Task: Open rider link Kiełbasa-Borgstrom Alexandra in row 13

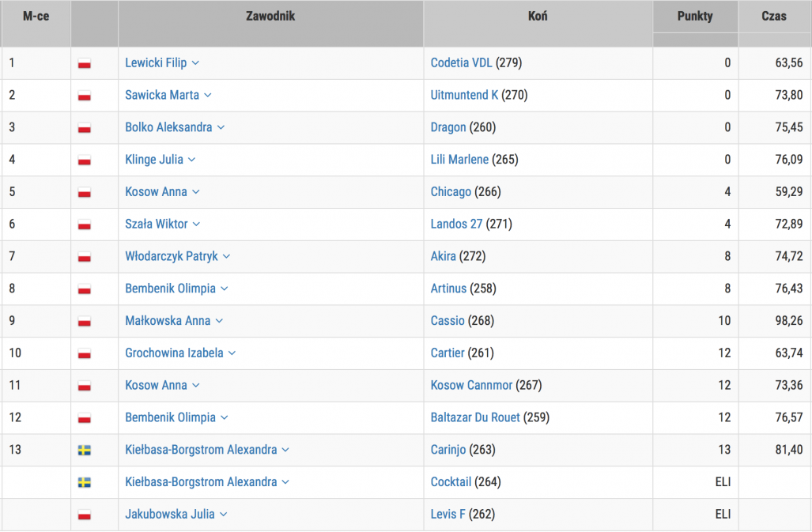Action: tap(201, 450)
